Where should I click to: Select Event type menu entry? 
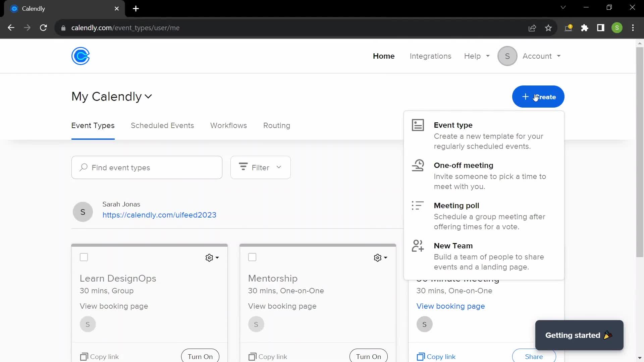(484, 135)
